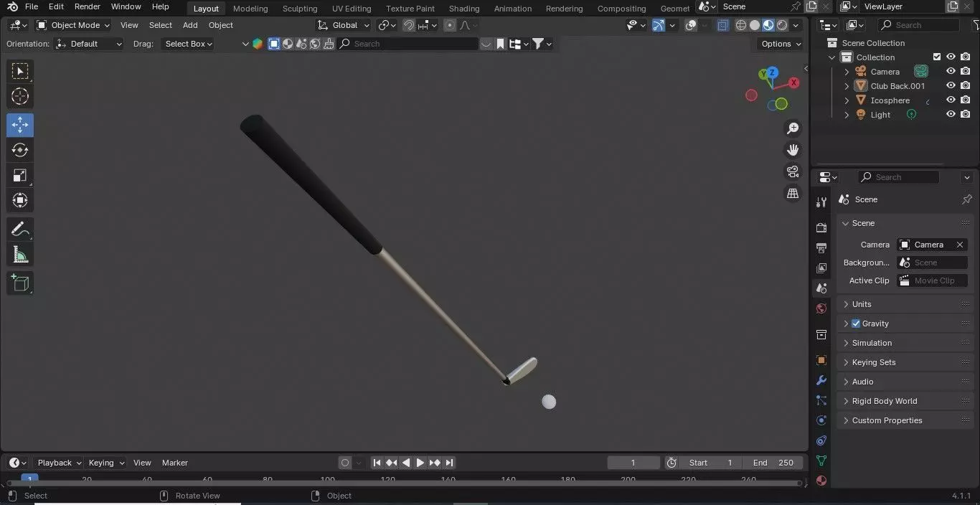Open the View Layer properties tab
980x505 pixels.
tap(821, 268)
